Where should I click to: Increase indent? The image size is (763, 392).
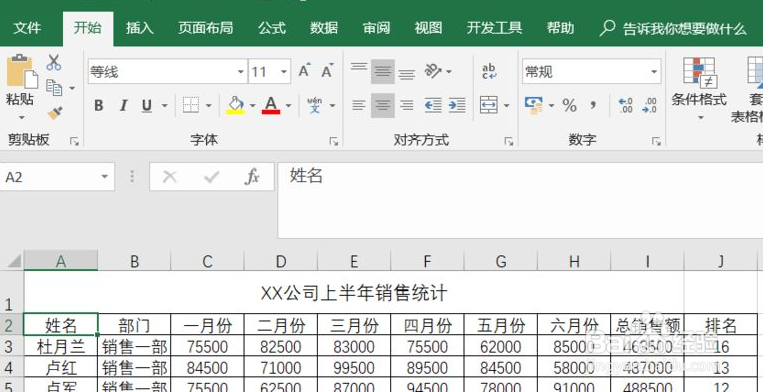(457, 105)
